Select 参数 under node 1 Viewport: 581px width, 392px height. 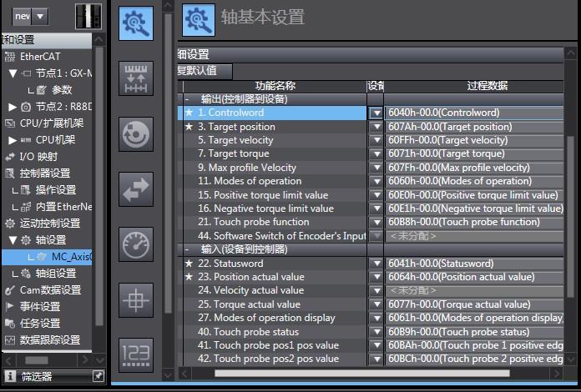click(x=62, y=90)
